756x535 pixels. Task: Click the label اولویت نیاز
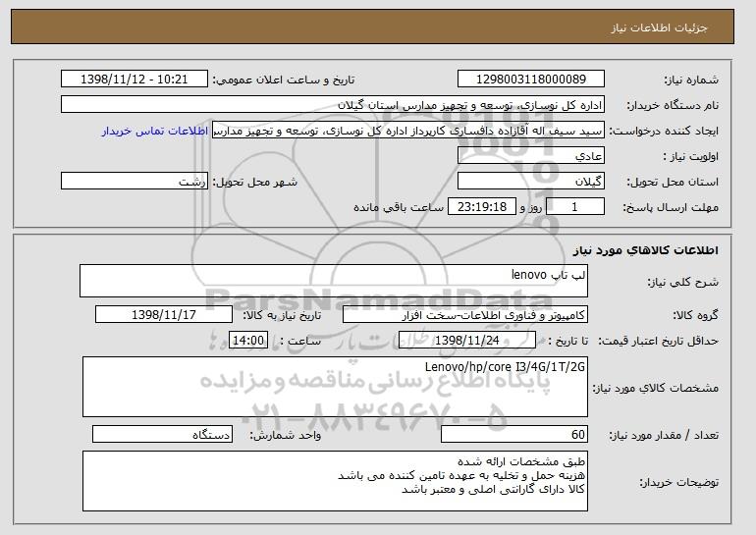(x=691, y=157)
